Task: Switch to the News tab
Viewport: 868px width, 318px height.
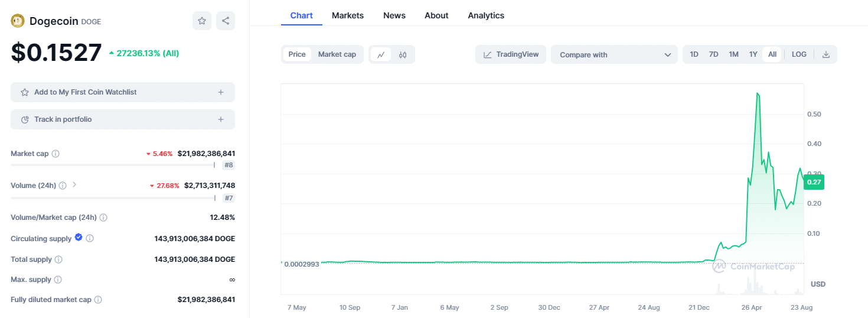Action: point(394,15)
